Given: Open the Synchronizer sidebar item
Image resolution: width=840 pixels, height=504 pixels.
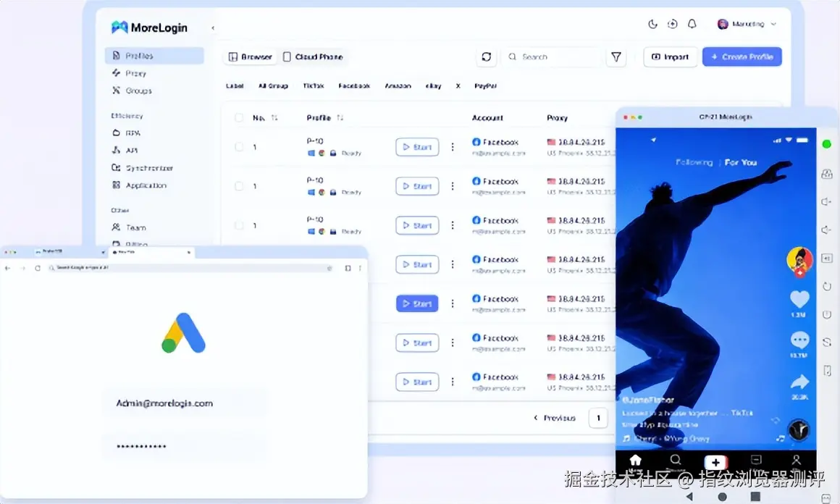Looking at the screenshot, I should (x=142, y=168).
